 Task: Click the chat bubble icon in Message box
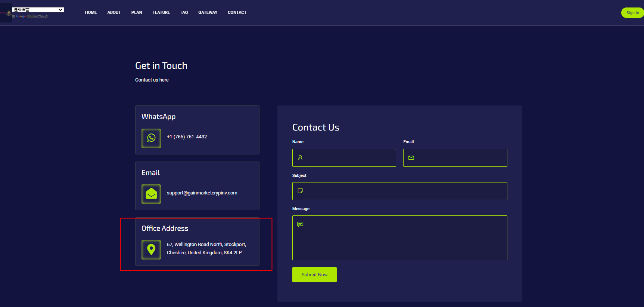(300, 224)
